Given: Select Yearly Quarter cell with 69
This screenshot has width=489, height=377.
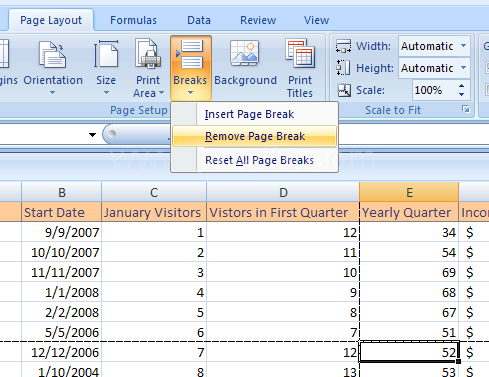Looking at the screenshot, I should coord(409,272).
